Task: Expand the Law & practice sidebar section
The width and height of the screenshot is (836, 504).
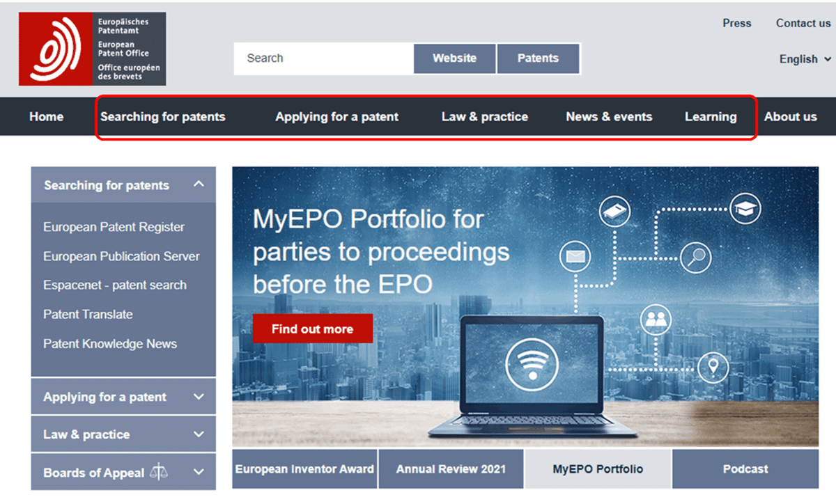Action: 123,434
